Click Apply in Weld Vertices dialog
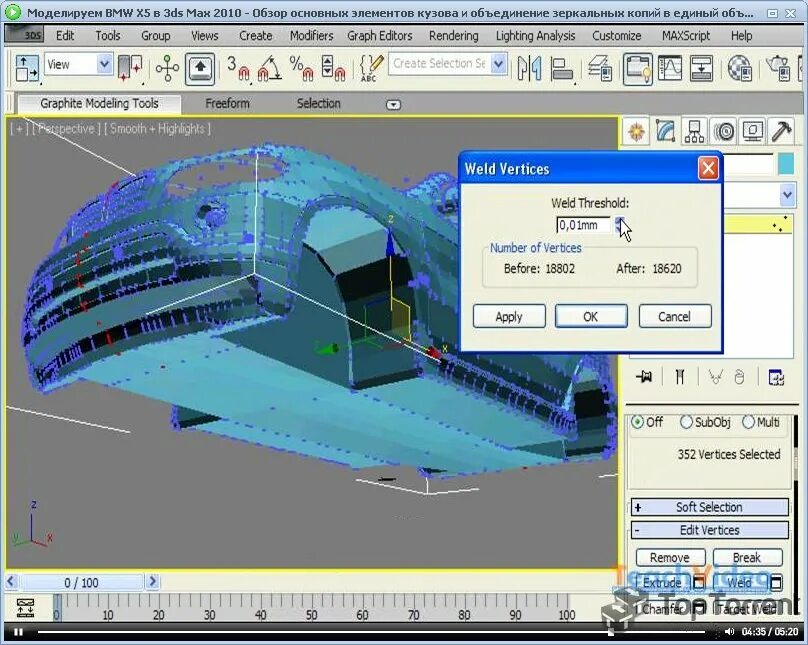The width and height of the screenshot is (808, 645). tap(509, 316)
